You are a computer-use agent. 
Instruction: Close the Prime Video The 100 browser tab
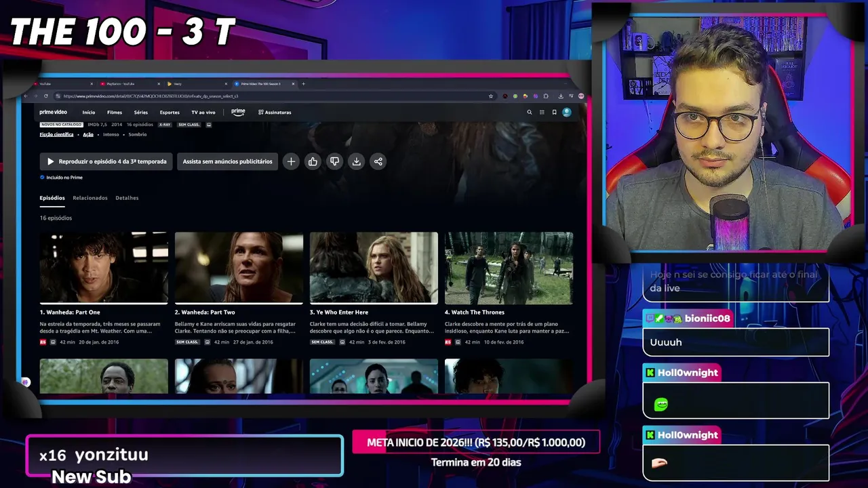(x=293, y=84)
